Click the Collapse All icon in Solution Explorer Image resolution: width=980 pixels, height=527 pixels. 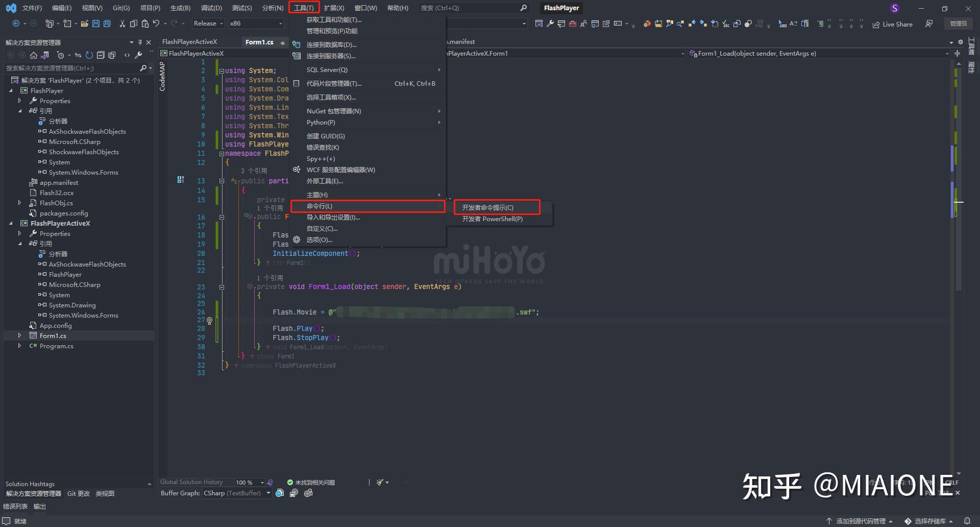click(101, 55)
